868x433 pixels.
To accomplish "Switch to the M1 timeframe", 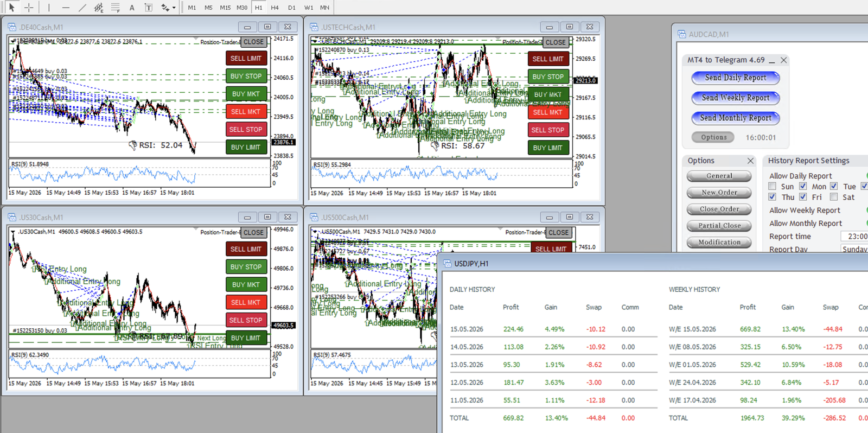I will [x=192, y=8].
